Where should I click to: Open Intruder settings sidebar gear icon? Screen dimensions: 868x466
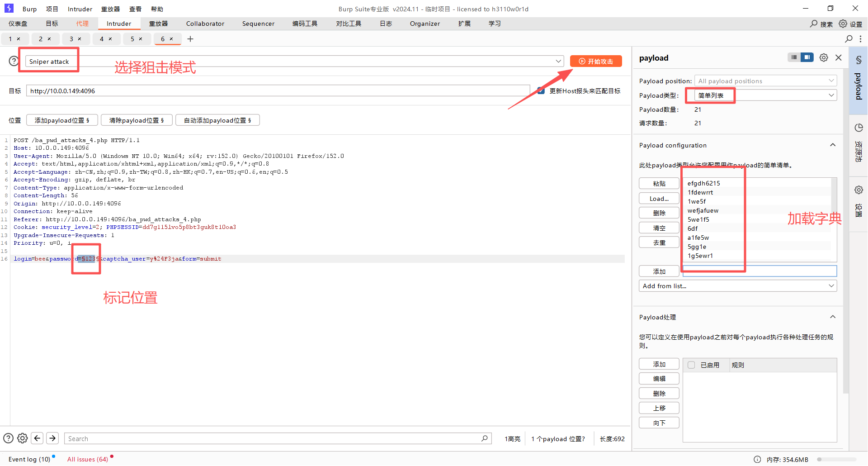click(859, 190)
